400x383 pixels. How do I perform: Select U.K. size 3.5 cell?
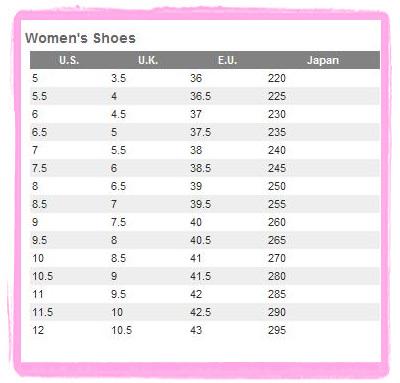coord(118,78)
